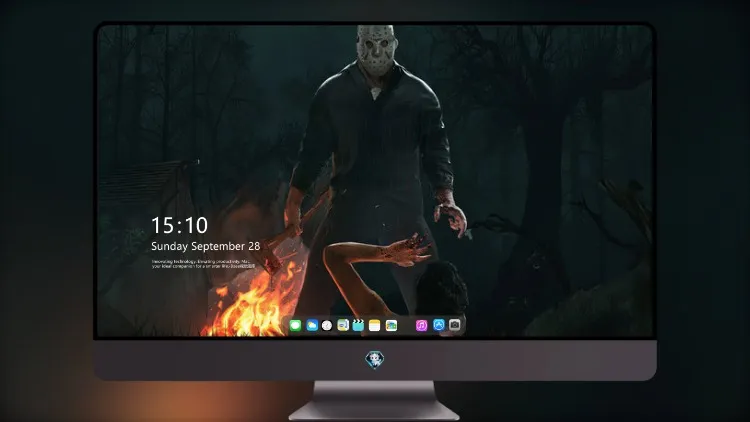The image size is (750, 422).
Task: Open the Camera app in dock
Action: pos(455,325)
